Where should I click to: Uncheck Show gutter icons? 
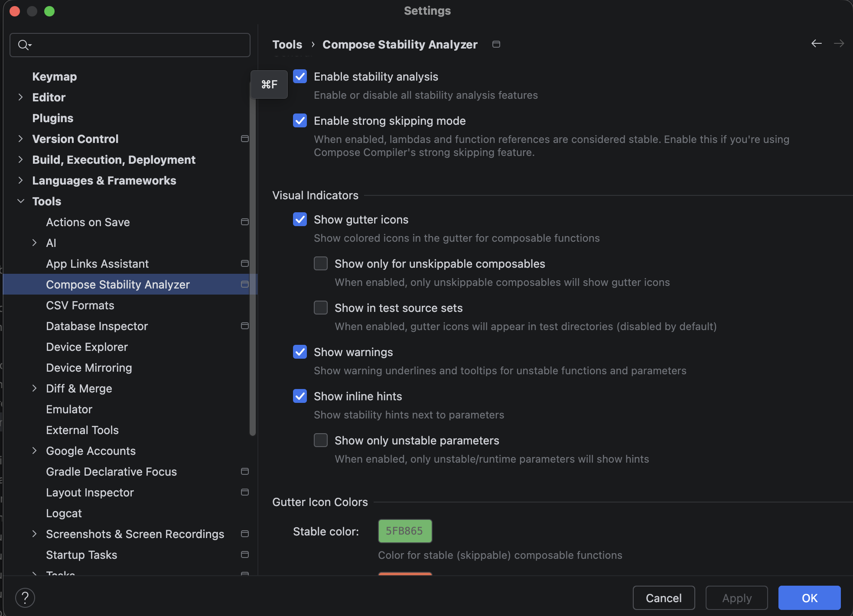(x=300, y=219)
